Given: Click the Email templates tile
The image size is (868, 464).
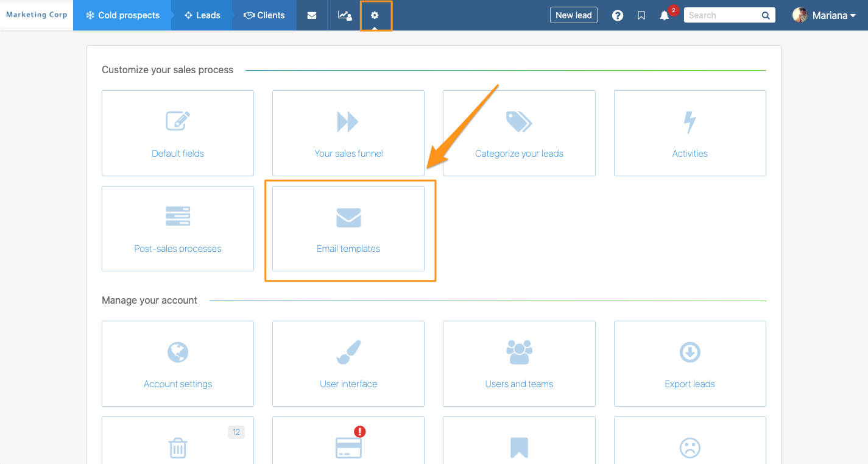Looking at the screenshot, I should click(348, 229).
